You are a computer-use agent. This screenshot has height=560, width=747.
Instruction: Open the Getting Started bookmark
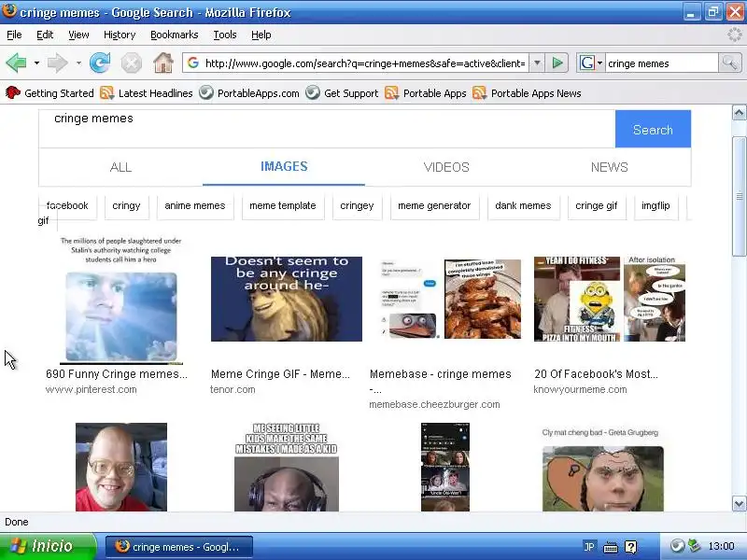50,92
